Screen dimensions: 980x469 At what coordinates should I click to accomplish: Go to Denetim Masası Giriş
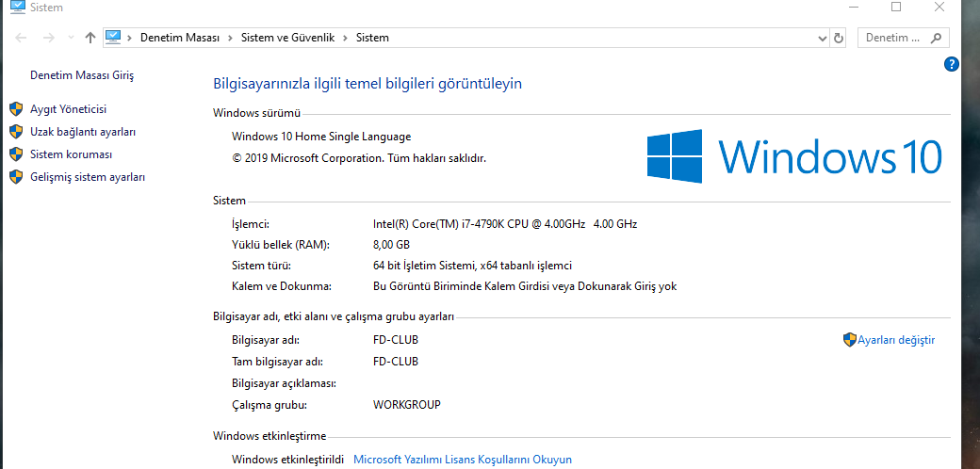point(82,75)
